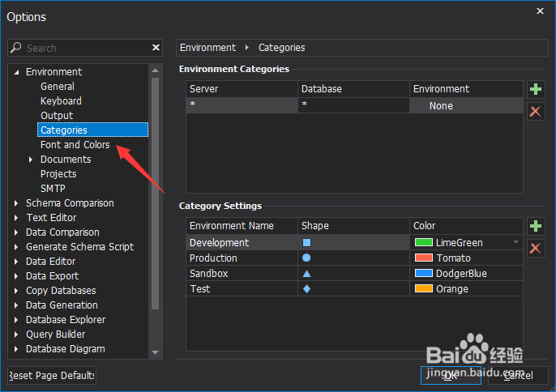Open Font and Colors page
The height and width of the screenshot is (392, 556).
75,145
